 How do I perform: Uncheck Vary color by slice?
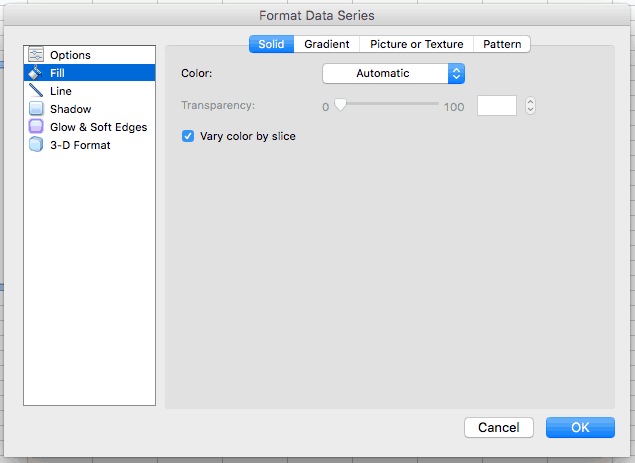tap(187, 136)
